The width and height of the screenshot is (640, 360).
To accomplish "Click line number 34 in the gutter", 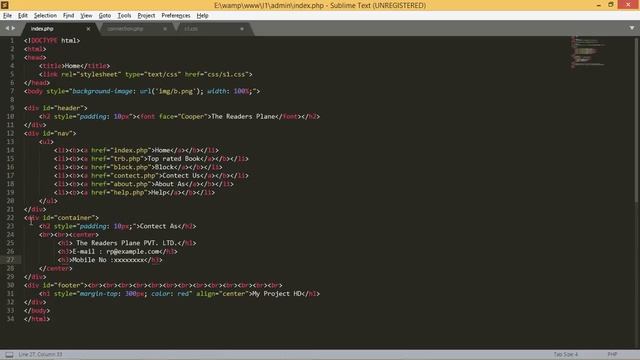I will (10, 319).
